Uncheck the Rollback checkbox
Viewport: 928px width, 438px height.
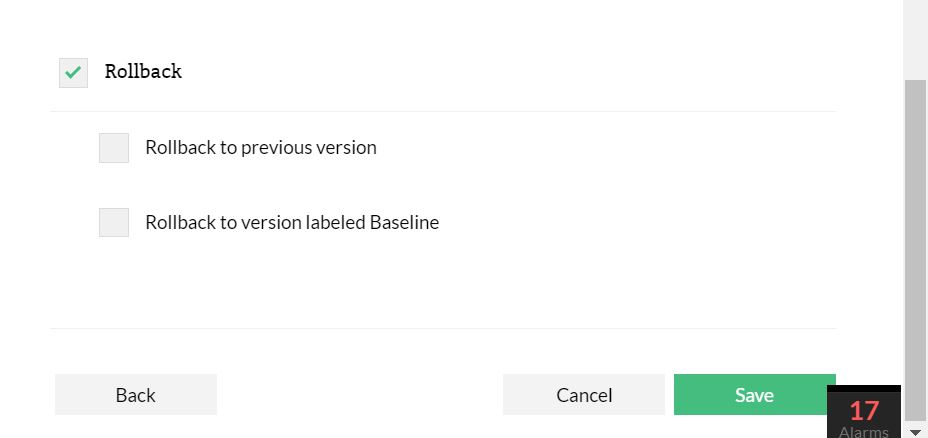[73, 73]
